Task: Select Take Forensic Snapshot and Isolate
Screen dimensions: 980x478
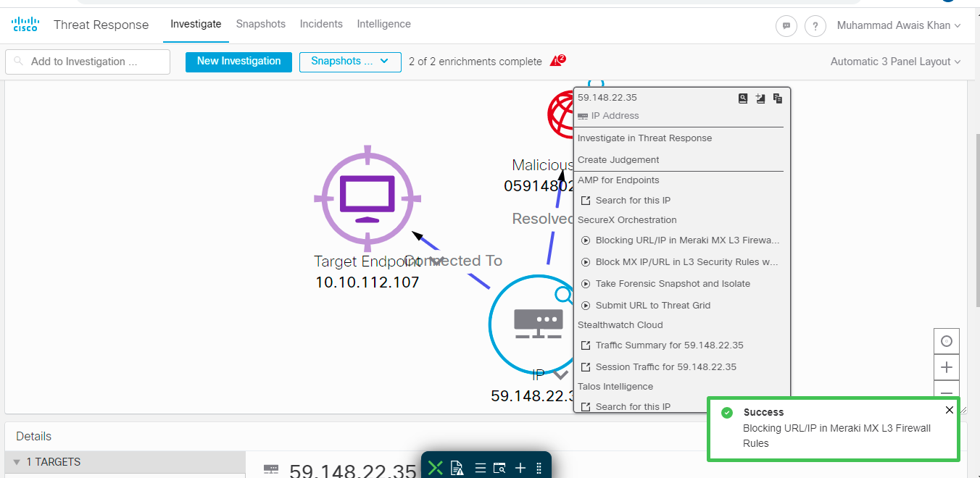Action: coord(673,284)
